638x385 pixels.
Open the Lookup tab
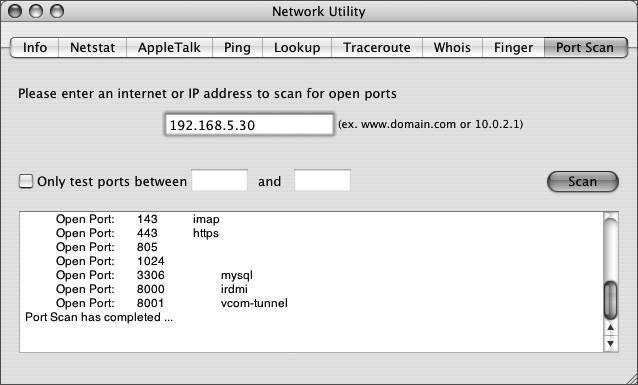[297, 48]
